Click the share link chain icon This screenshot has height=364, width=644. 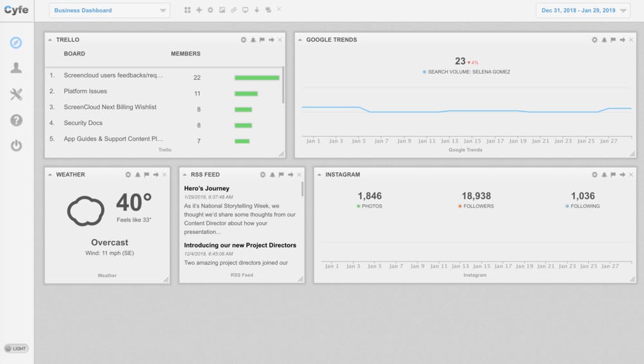233,10
